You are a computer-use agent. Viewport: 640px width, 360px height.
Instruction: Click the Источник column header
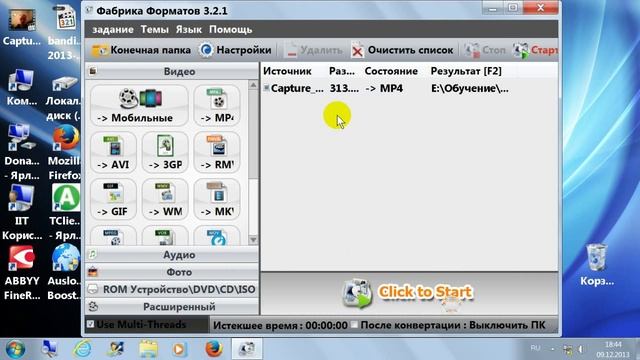point(287,71)
